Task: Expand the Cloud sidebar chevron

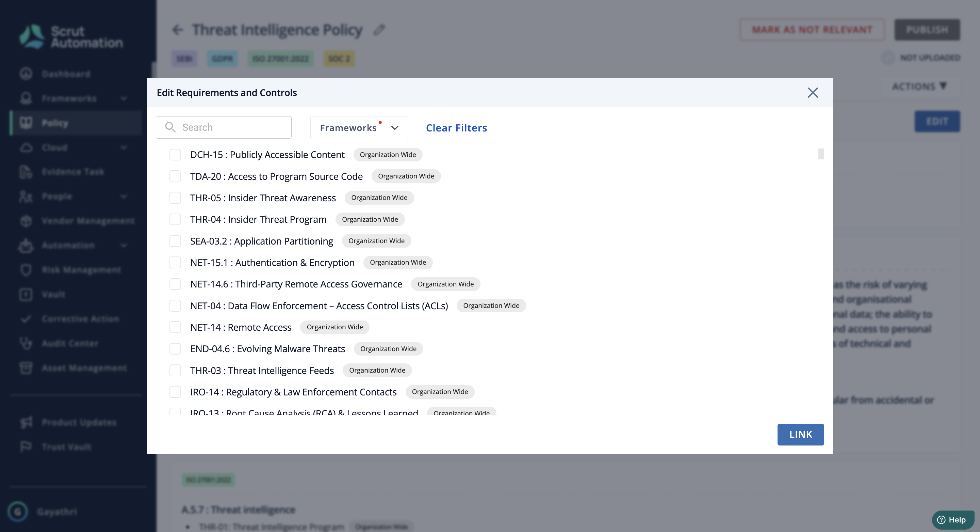Action: (124, 148)
